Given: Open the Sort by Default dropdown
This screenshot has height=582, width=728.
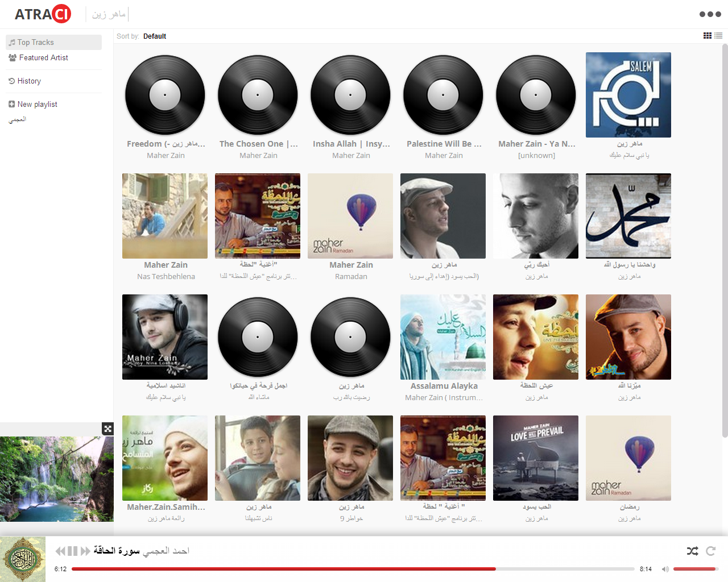Looking at the screenshot, I should pos(155,36).
